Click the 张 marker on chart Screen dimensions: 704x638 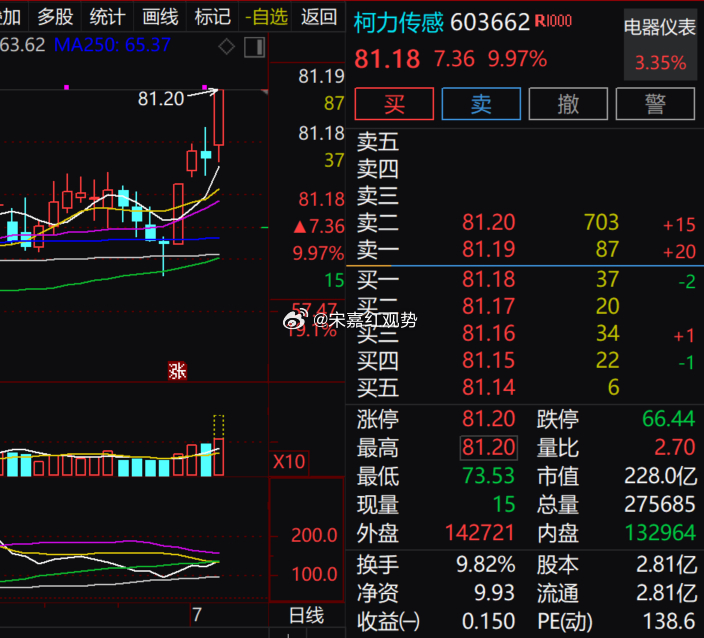pos(177,371)
